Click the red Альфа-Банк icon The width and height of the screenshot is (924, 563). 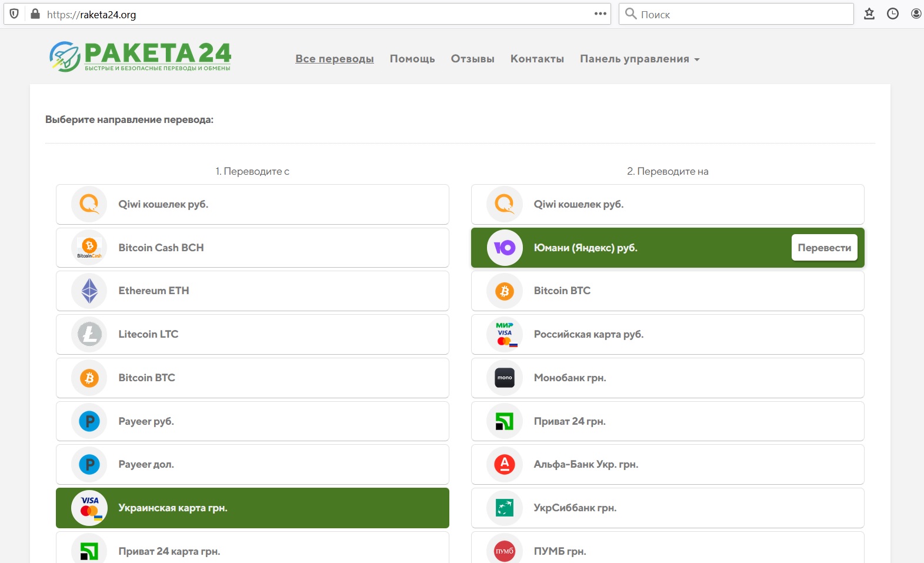coord(505,464)
